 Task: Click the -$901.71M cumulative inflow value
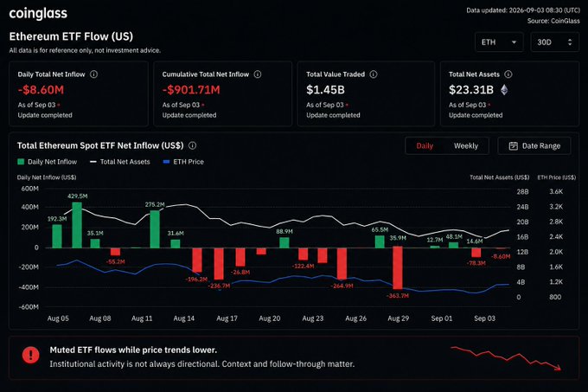[191, 90]
